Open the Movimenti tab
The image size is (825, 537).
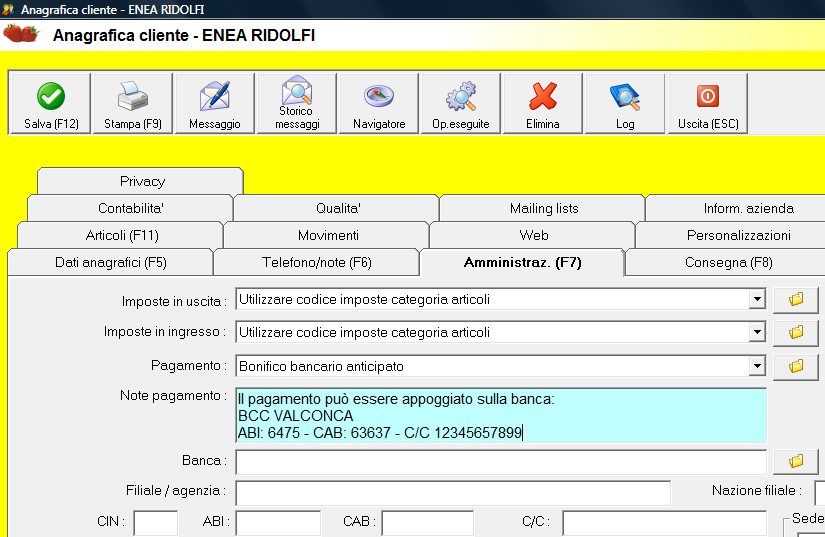coord(327,235)
